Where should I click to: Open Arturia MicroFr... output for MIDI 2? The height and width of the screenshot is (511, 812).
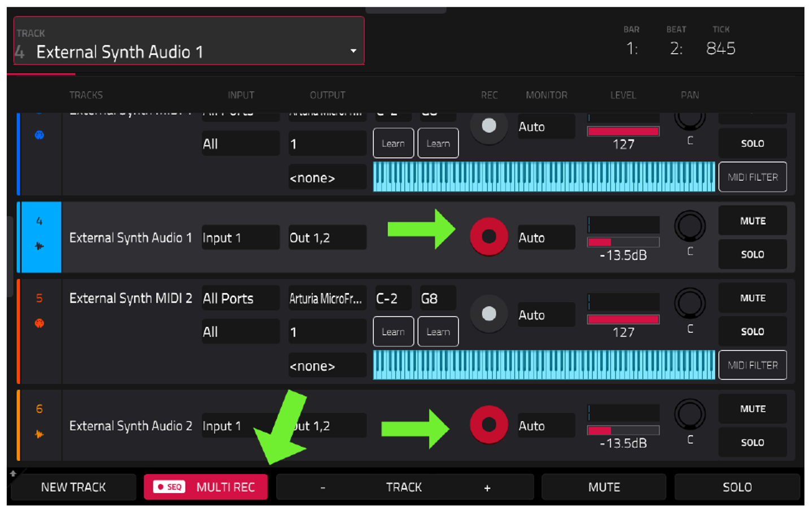click(x=328, y=298)
